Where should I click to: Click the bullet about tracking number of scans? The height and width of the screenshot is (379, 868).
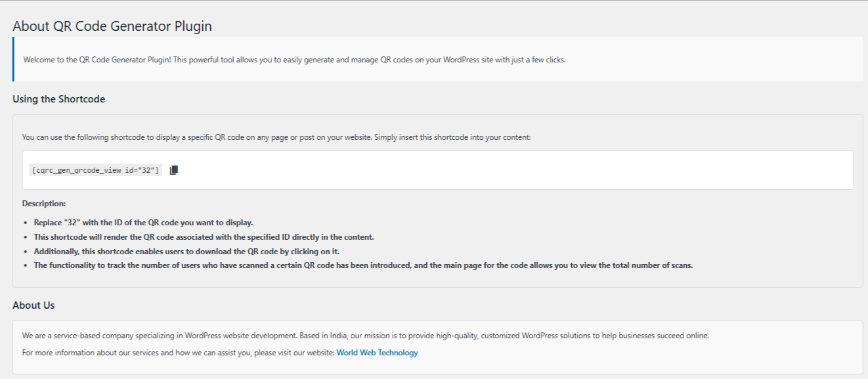point(363,265)
